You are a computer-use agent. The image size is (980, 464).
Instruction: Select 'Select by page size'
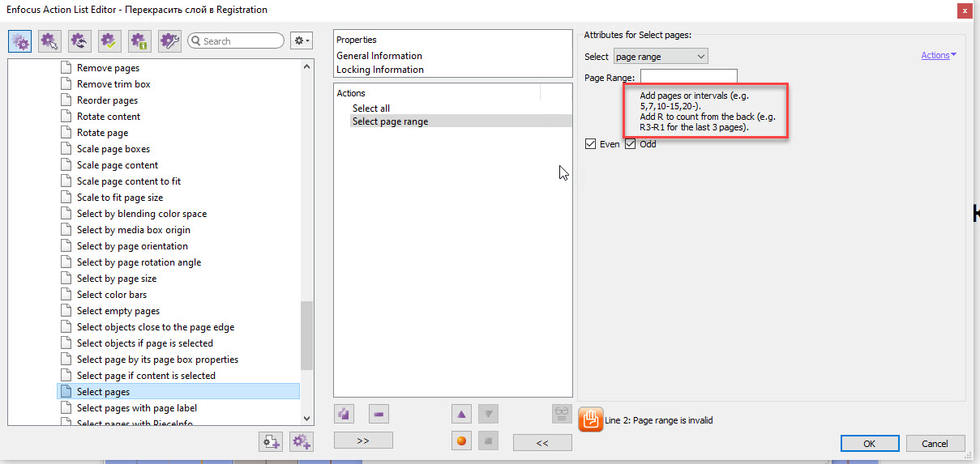coord(117,279)
